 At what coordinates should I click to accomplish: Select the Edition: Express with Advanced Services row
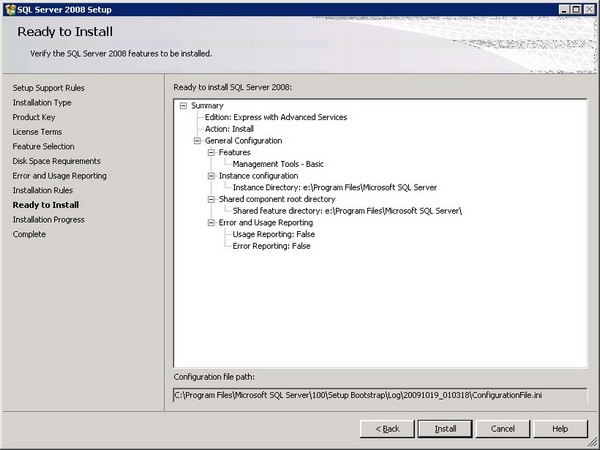276,117
